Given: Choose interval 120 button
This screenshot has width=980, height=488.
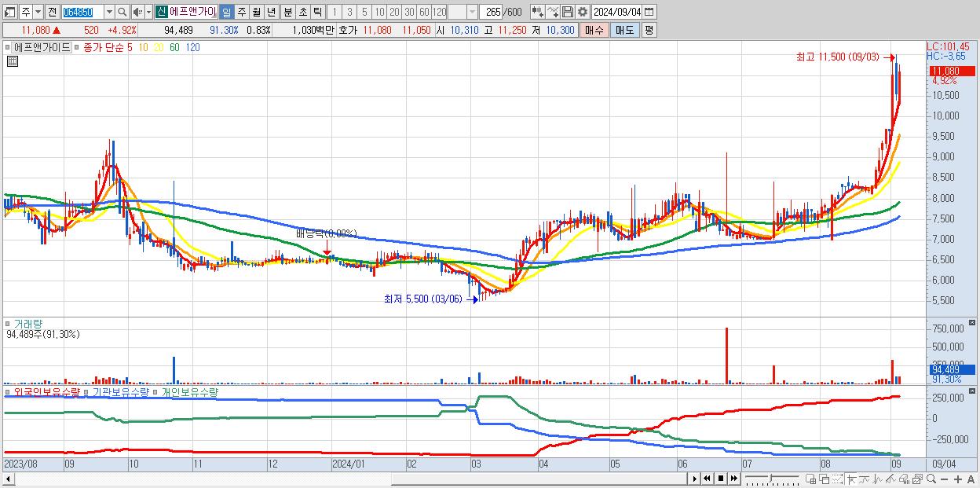Looking at the screenshot, I should [439, 12].
